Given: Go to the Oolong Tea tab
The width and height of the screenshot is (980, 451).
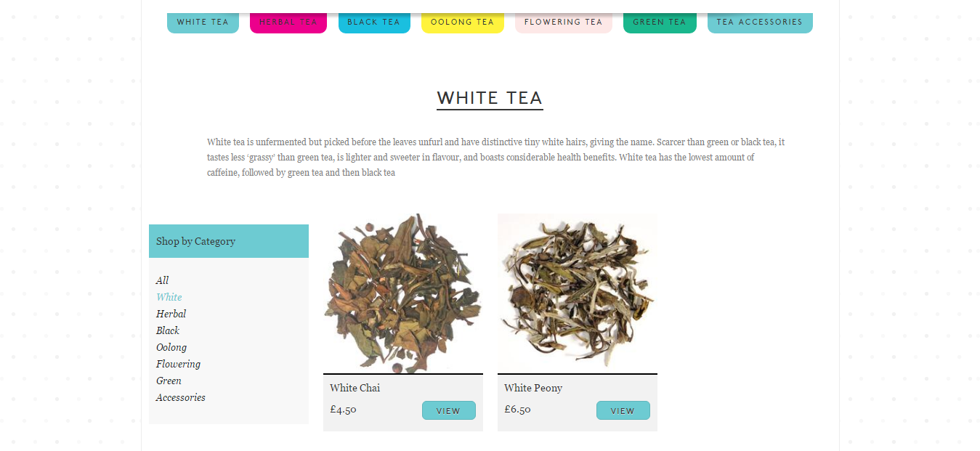Looking at the screenshot, I should click(463, 23).
